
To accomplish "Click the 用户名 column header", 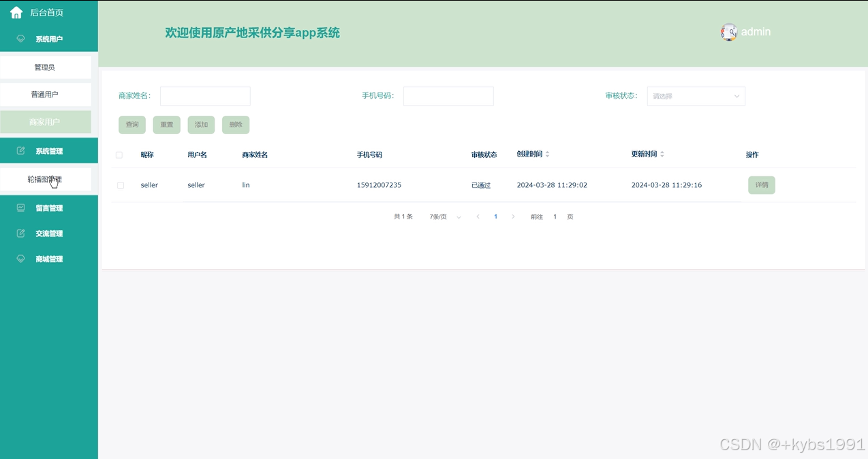I will coord(197,155).
